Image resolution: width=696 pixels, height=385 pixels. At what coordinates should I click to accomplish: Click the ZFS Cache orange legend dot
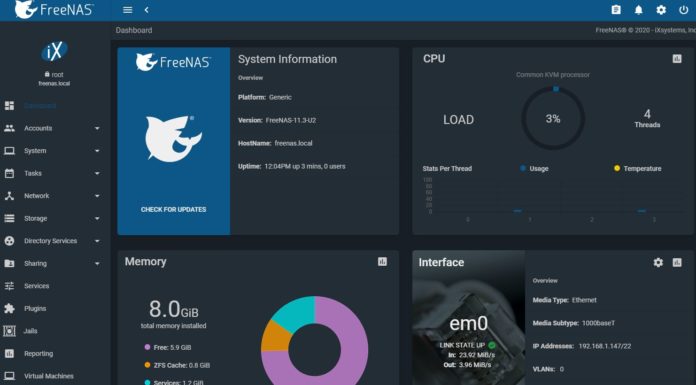tap(147, 365)
